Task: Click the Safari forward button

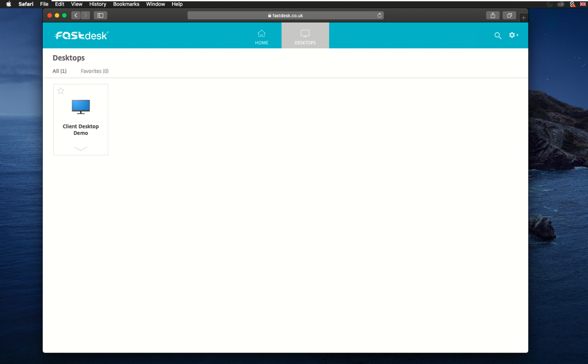Action: point(85,15)
